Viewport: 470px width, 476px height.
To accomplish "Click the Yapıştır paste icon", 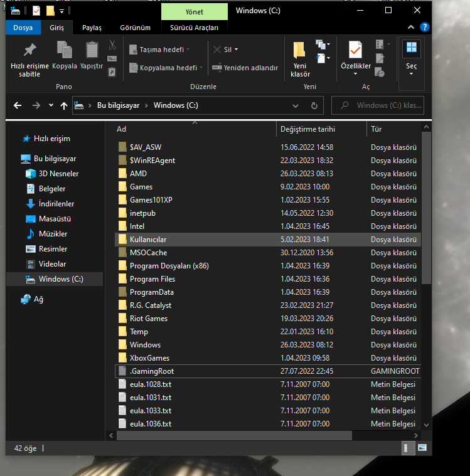I will coord(92,50).
